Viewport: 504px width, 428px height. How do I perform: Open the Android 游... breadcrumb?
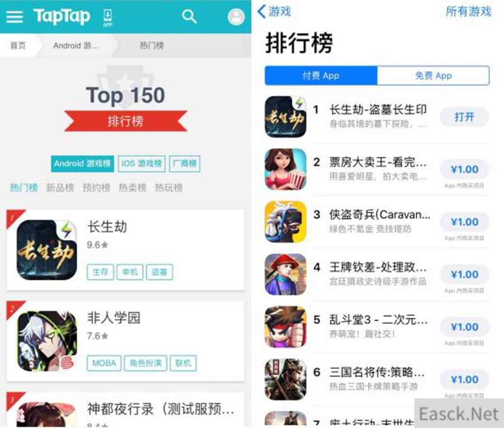(x=76, y=45)
